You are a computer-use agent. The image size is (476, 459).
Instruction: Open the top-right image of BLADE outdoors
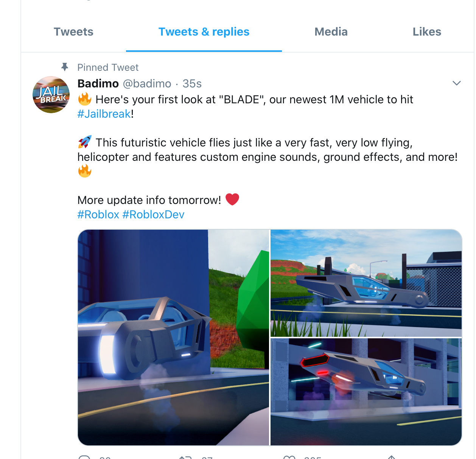(x=366, y=283)
